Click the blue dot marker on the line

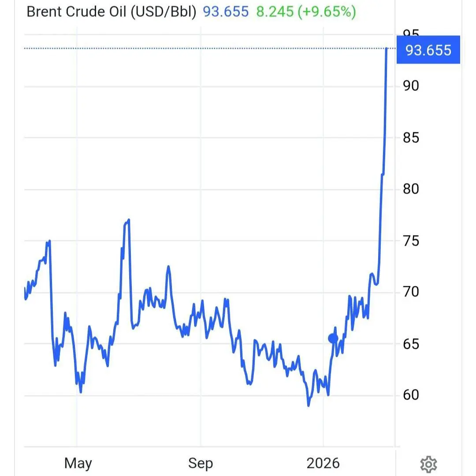(x=333, y=338)
